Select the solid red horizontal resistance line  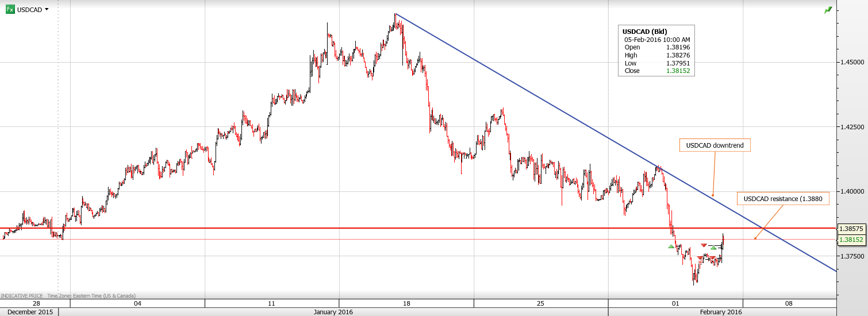(x=345, y=228)
